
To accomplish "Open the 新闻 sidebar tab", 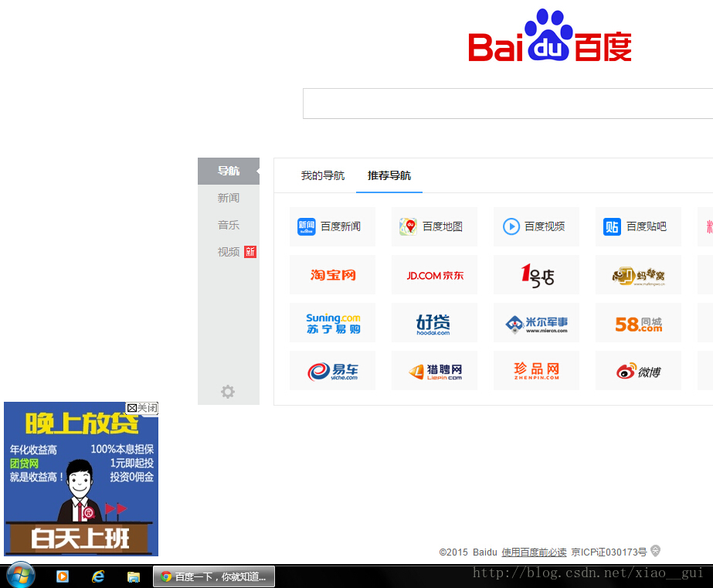I will pos(229,198).
